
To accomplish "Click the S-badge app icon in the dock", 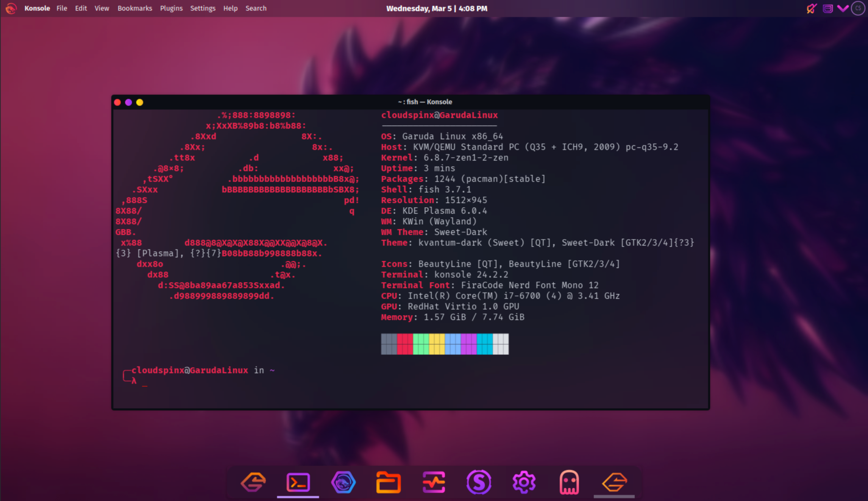I will [x=479, y=482].
